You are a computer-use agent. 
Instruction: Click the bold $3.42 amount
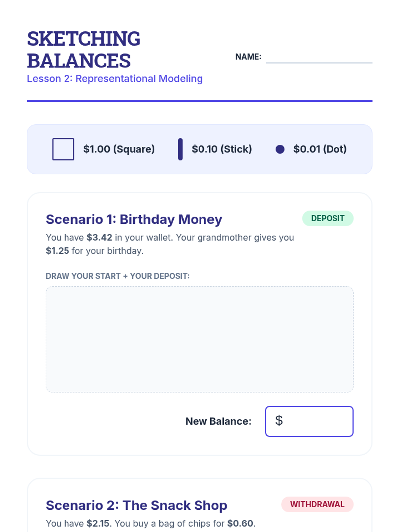click(99, 238)
